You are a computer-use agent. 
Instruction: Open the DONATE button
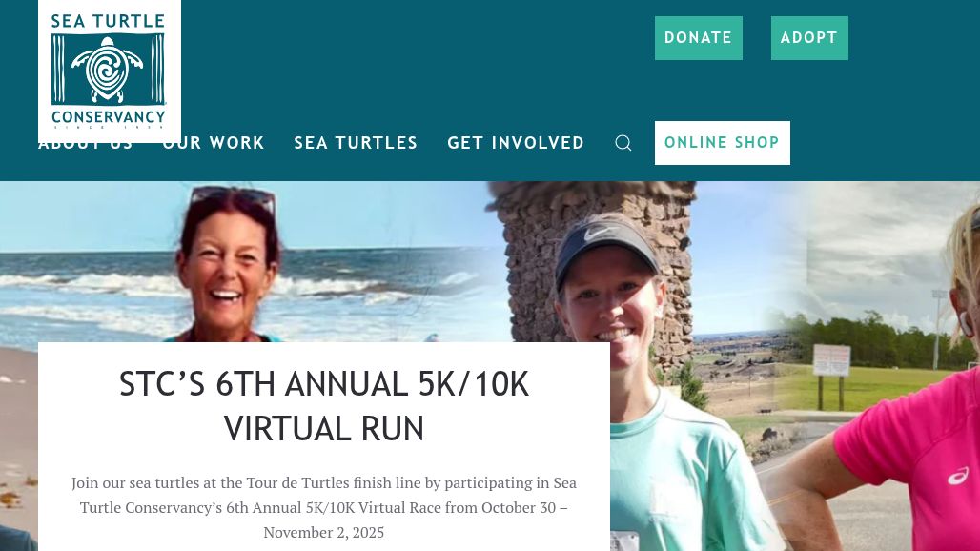tap(698, 38)
